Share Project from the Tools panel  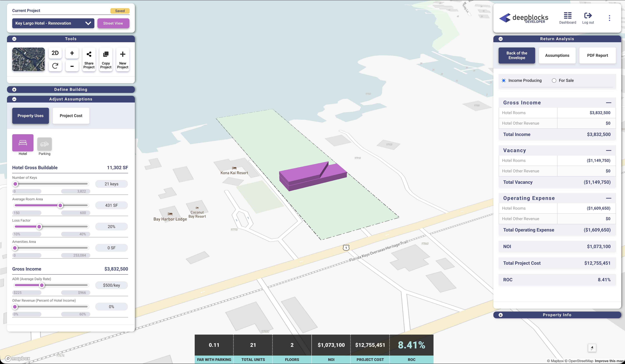point(89,60)
